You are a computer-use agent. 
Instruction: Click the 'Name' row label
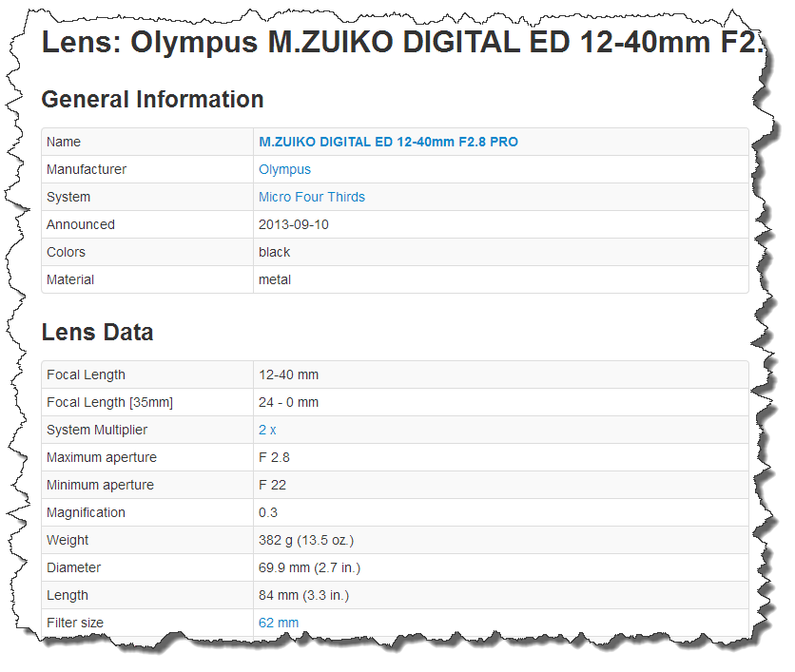[64, 142]
